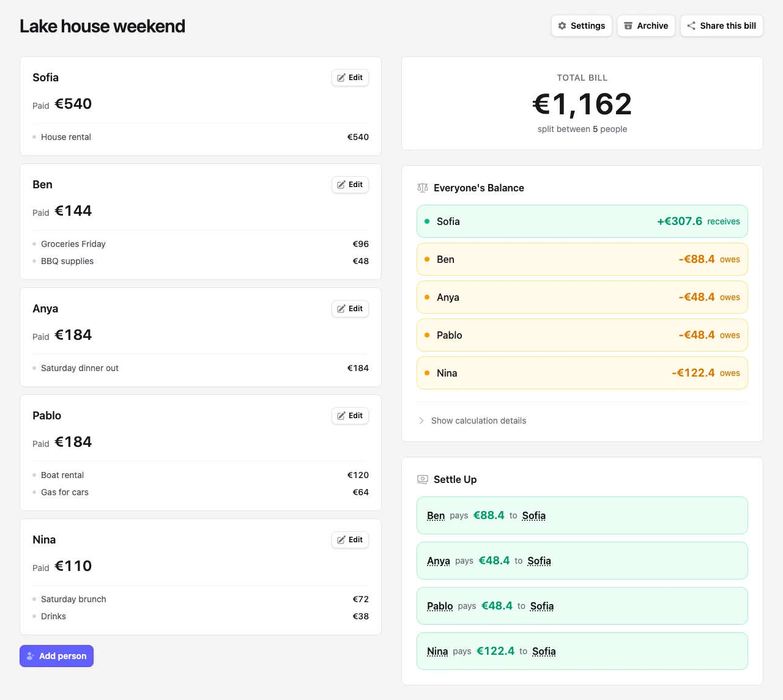Click the Ben link in Settle Up
Image resolution: width=783 pixels, height=700 pixels.
[x=436, y=515]
